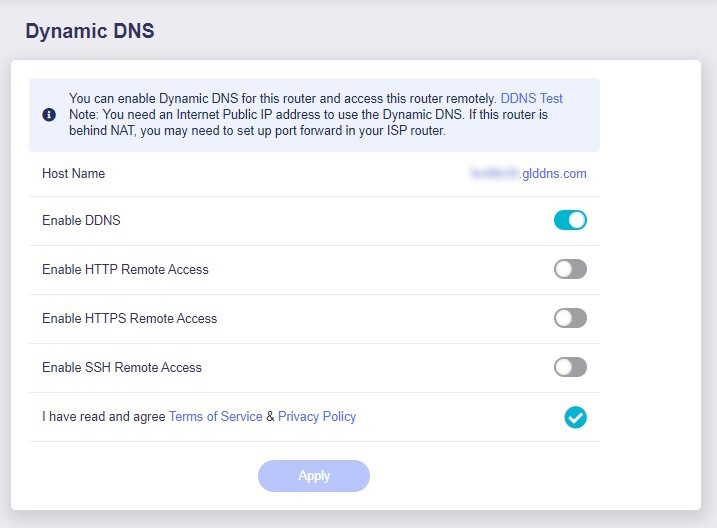
Task: Open the Terms of Service link
Action: pyautogui.click(x=215, y=417)
